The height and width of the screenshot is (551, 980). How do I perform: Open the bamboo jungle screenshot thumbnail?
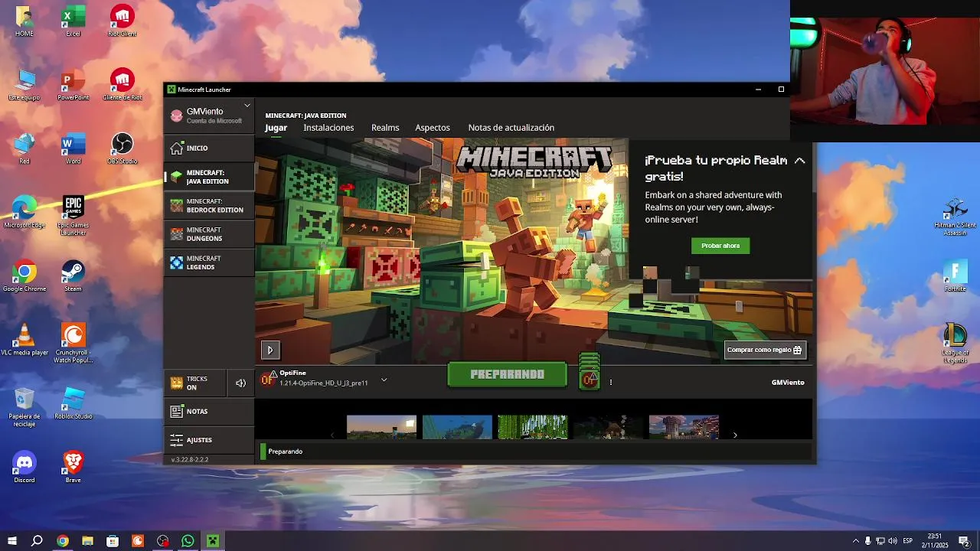[532, 427]
